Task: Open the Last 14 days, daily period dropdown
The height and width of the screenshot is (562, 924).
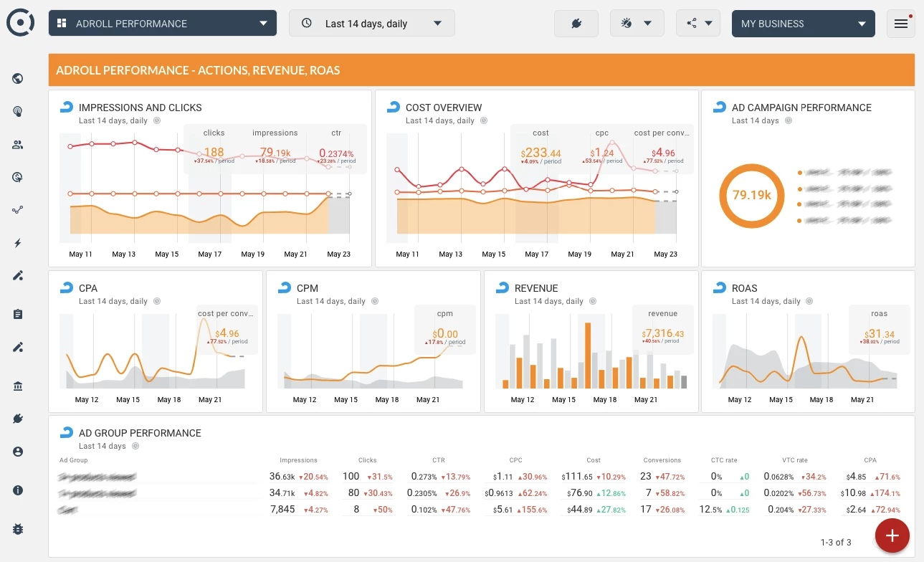Action: click(372, 23)
